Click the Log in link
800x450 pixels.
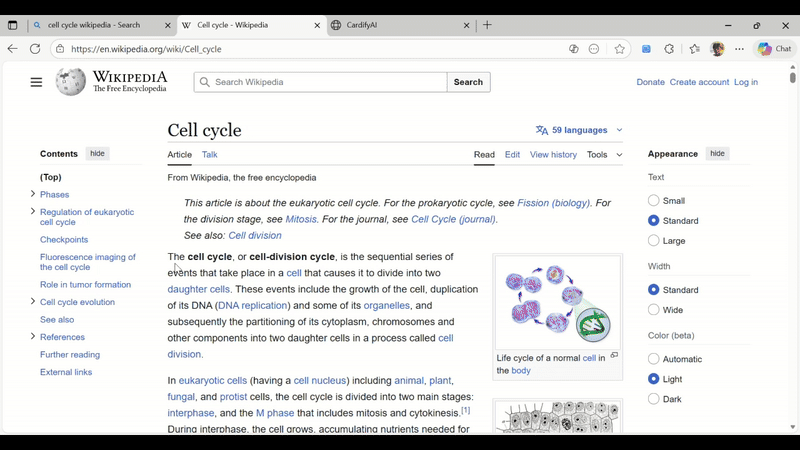click(x=745, y=82)
